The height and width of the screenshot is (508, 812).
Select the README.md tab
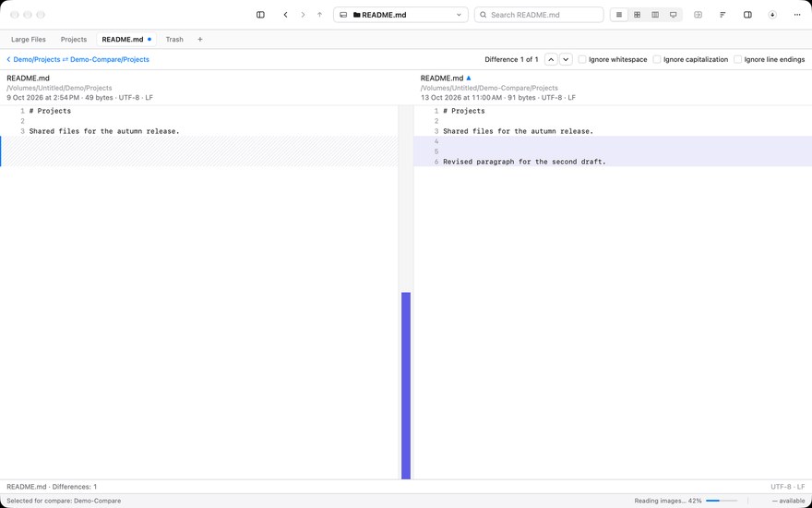126,40
